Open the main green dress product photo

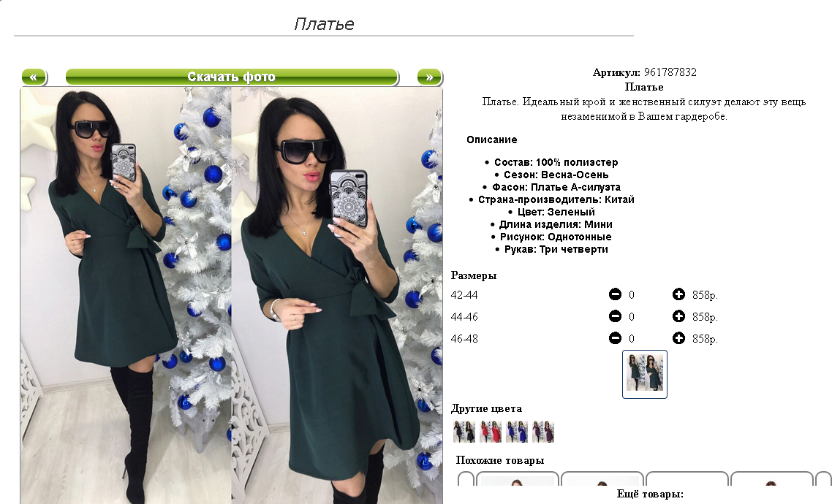click(x=232, y=296)
